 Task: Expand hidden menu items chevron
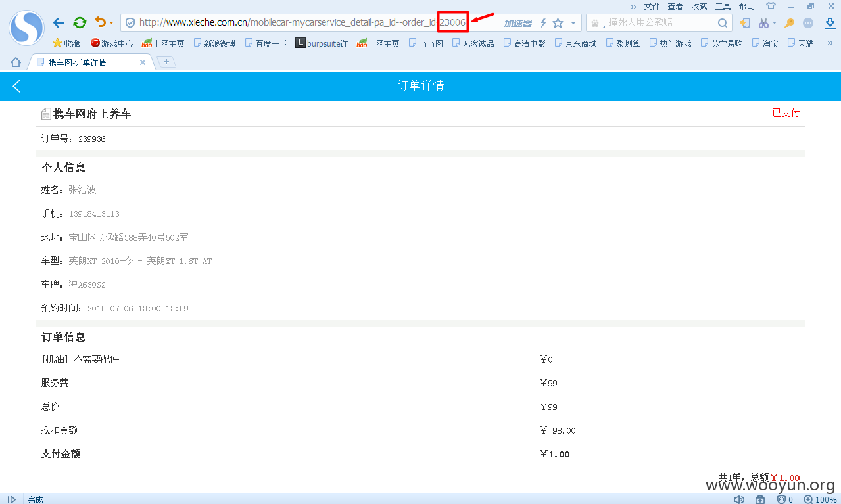tap(633, 6)
